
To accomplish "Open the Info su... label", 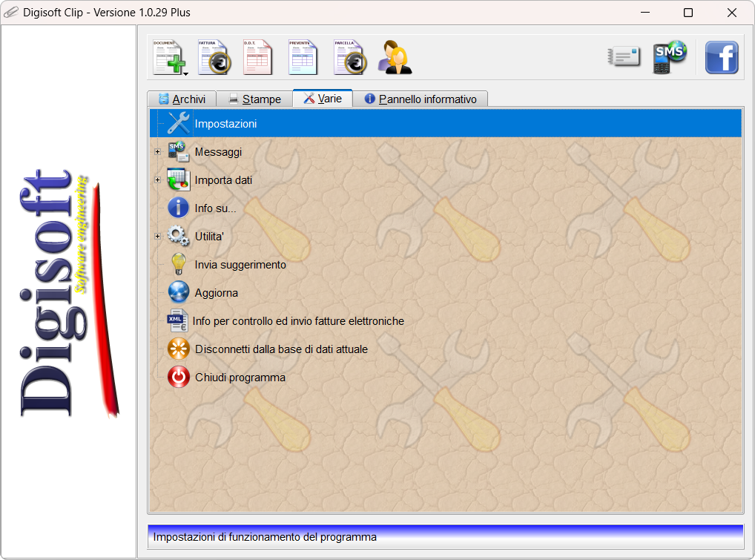I will pyautogui.click(x=215, y=208).
